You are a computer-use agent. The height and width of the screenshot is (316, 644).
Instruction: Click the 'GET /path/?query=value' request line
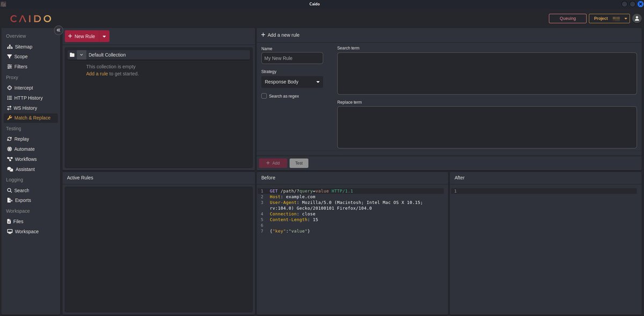click(311, 191)
